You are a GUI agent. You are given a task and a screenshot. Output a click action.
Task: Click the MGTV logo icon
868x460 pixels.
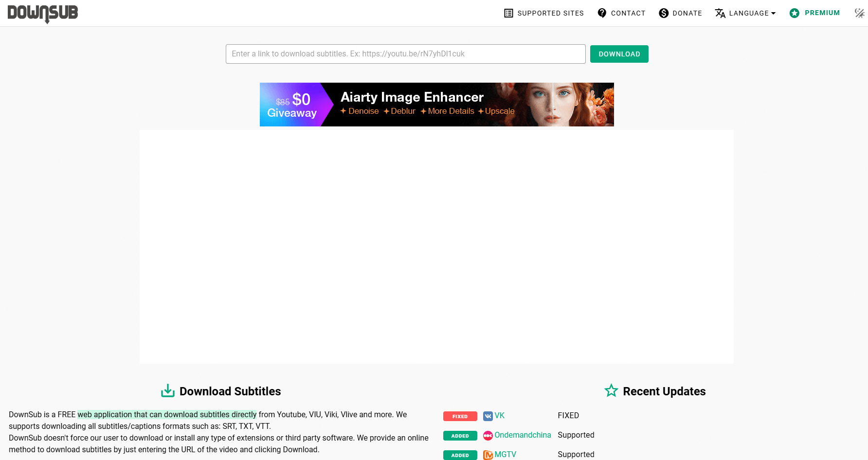coord(488,455)
